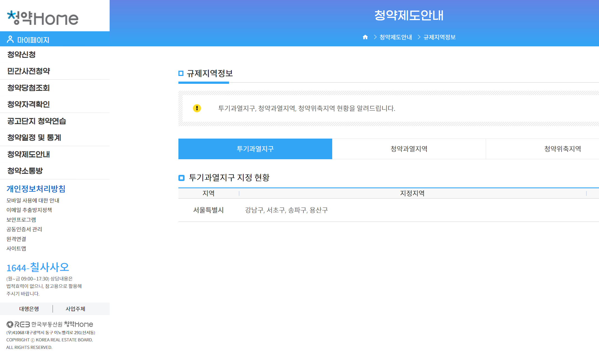
Task: Open the 사이트맵 link
Action: [x=16, y=248]
